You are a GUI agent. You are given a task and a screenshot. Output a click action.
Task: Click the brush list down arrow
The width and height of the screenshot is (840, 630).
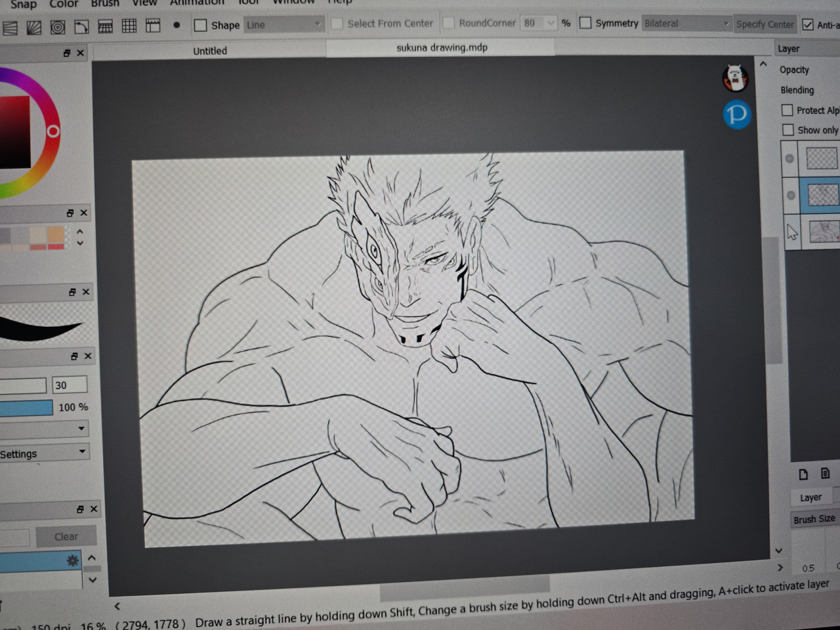click(93, 580)
